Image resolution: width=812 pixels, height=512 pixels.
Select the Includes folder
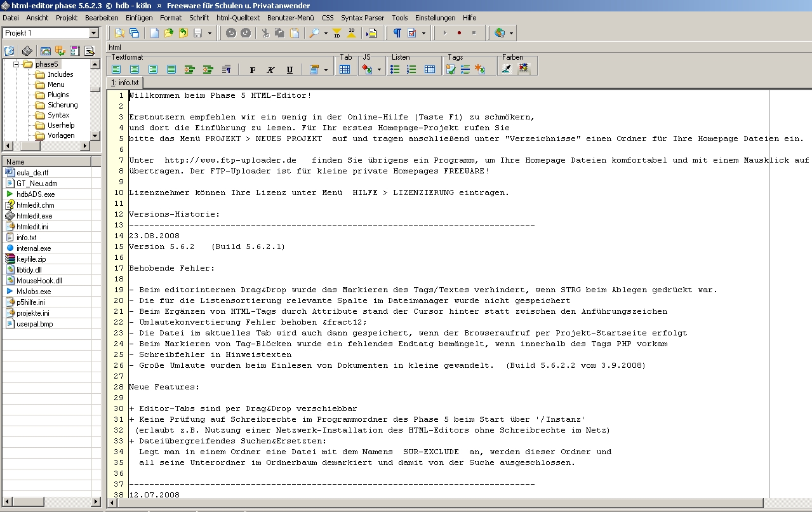pyautogui.click(x=60, y=74)
